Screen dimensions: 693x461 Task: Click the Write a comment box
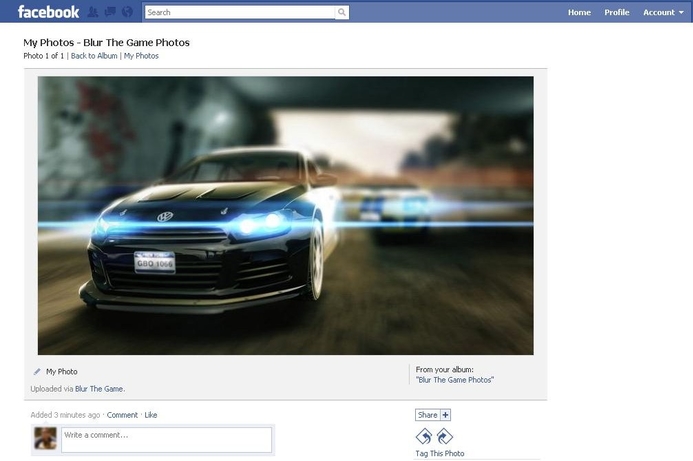(167, 440)
